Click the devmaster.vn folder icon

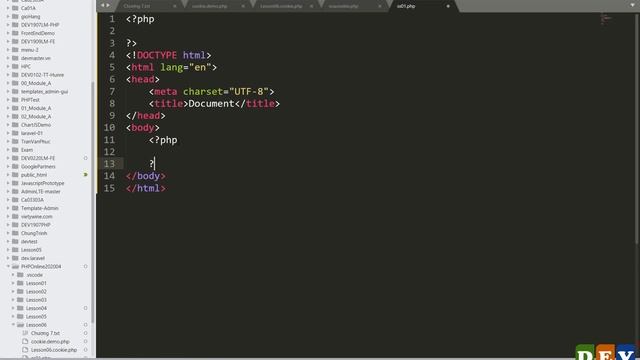tap(15, 58)
